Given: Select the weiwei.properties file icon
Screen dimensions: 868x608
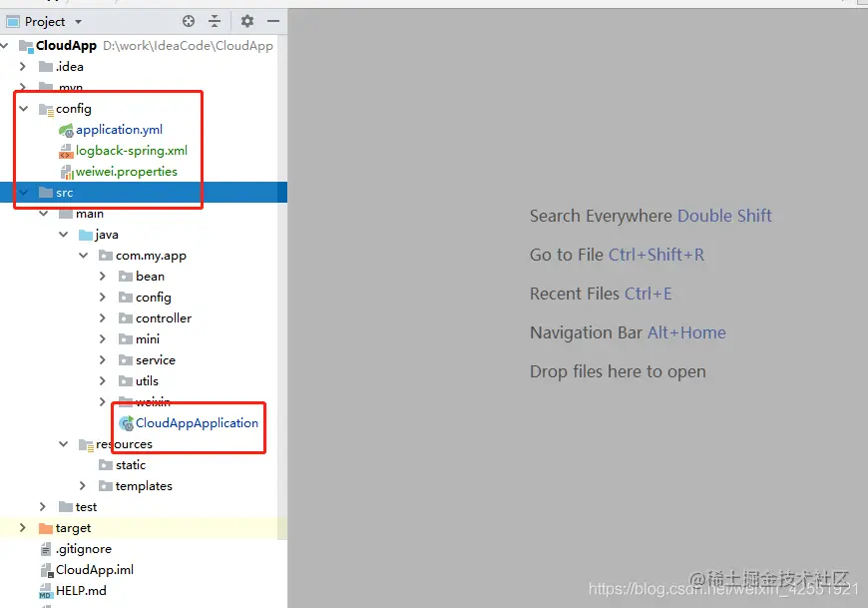Looking at the screenshot, I should tap(67, 172).
